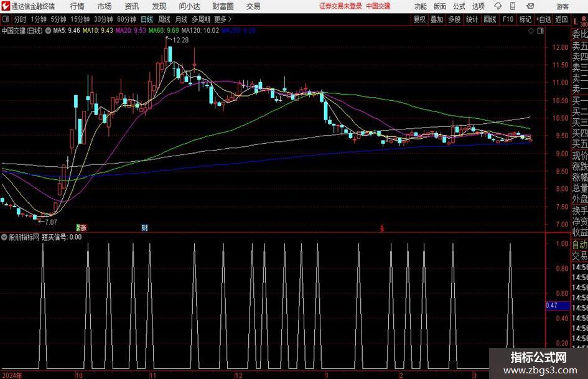The height and width of the screenshot is (379, 588).
Task: Click the MA20: 9.53 indicator value
Action: tap(131, 30)
